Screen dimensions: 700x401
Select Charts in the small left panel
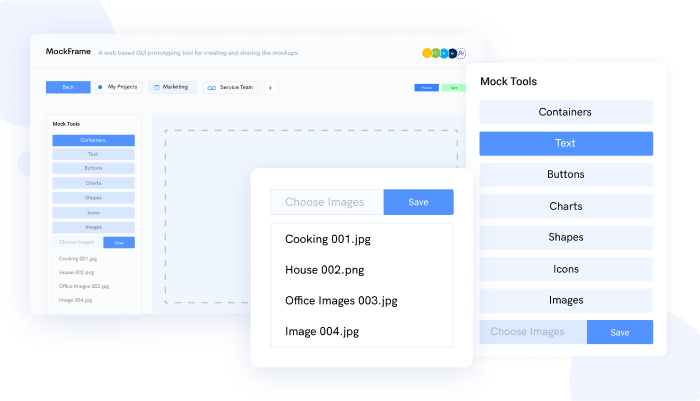pyautogui.click(x=93, y=183)
